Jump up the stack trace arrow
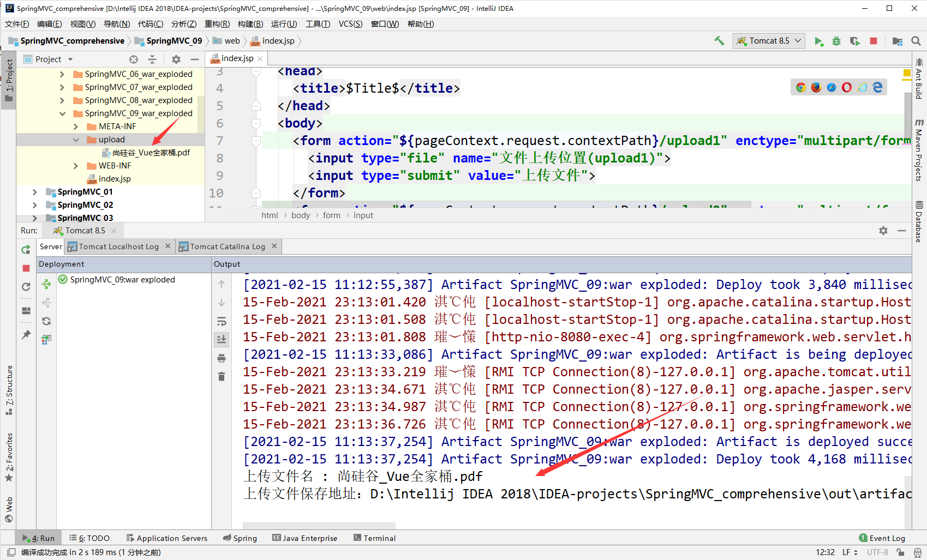927x560 pixels. [222, 284]
